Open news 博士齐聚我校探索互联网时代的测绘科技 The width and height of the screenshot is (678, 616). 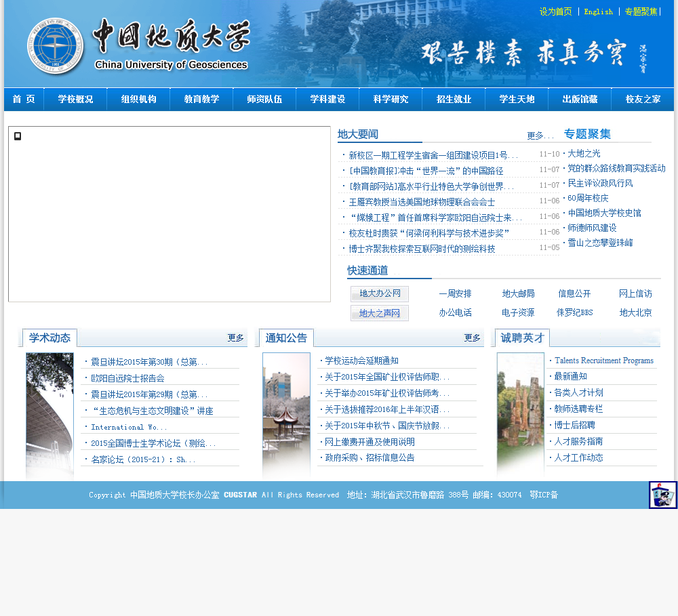[422, 249]
